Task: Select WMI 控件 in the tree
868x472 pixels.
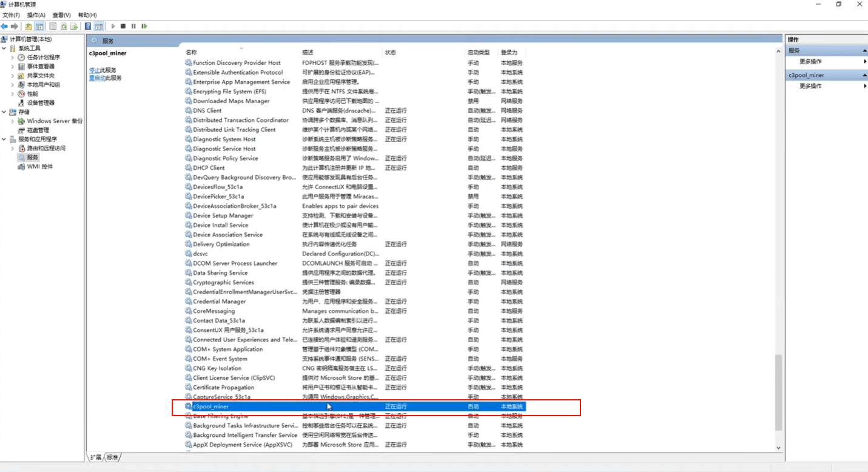Action: pos(40,166)
